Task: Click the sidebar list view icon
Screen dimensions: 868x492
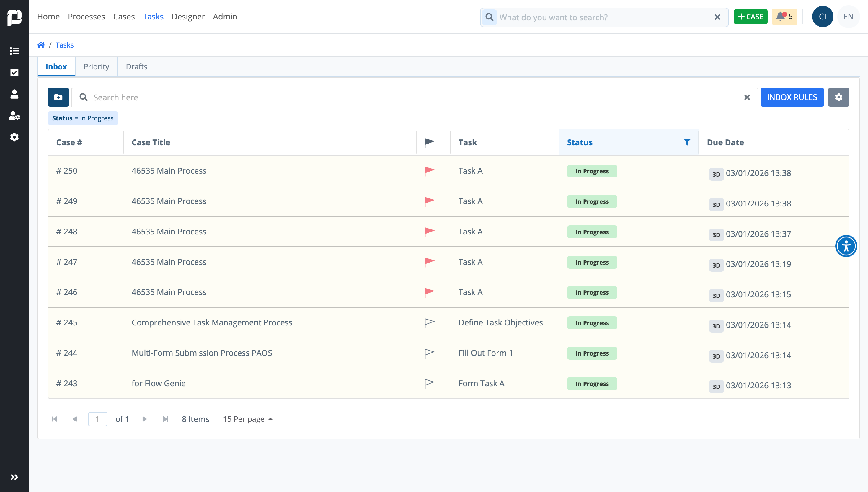Action: [x=14, y=51]
